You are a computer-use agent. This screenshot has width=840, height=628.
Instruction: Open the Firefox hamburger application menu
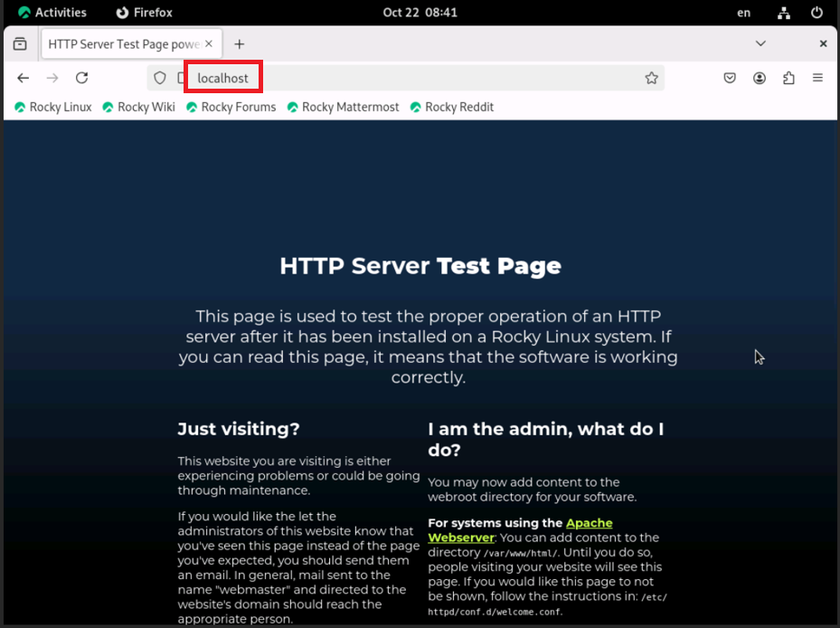(817, 79)
